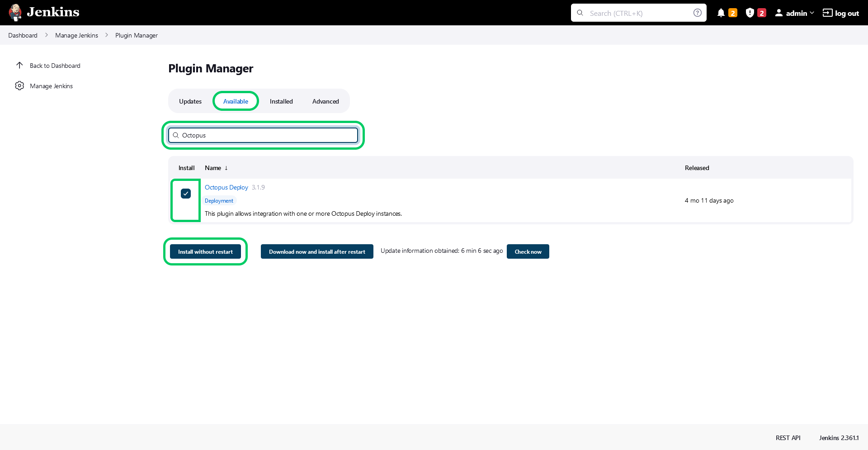Click the Jenkins butler logo
This screenshot has height=450, width=868.
point(15,12)
